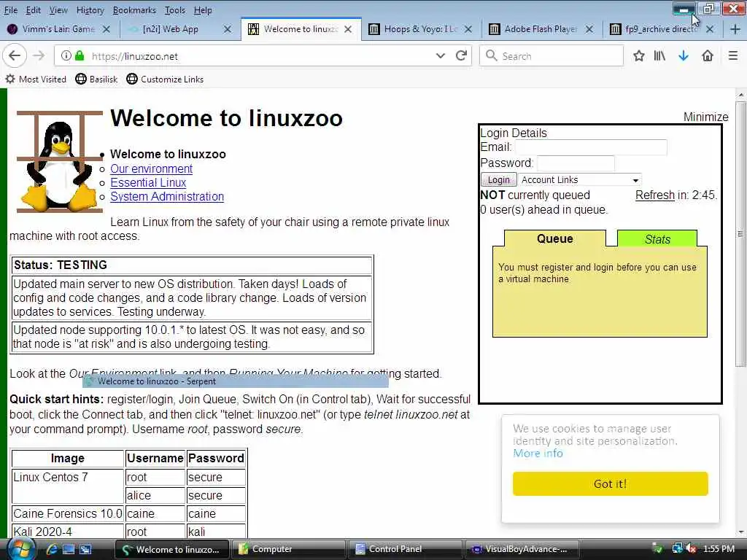Select the Queue tab
The image size is (747, 560).
click(x=555, y=238)
